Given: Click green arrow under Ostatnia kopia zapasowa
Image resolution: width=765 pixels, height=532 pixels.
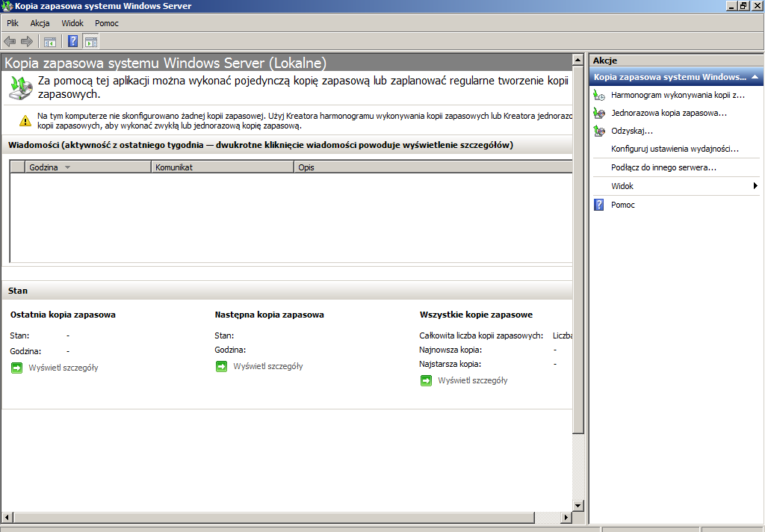Looking at the screenshot, I should tap(16, 368).
